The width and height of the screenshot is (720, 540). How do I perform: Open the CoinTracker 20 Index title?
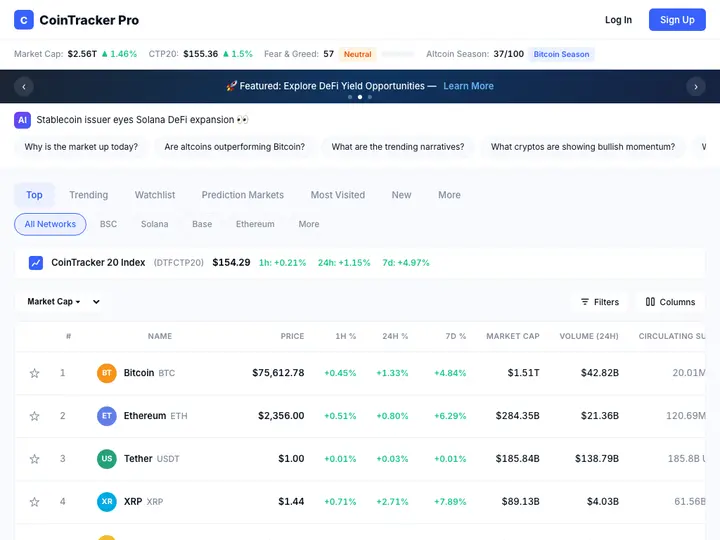coord(98,263)
